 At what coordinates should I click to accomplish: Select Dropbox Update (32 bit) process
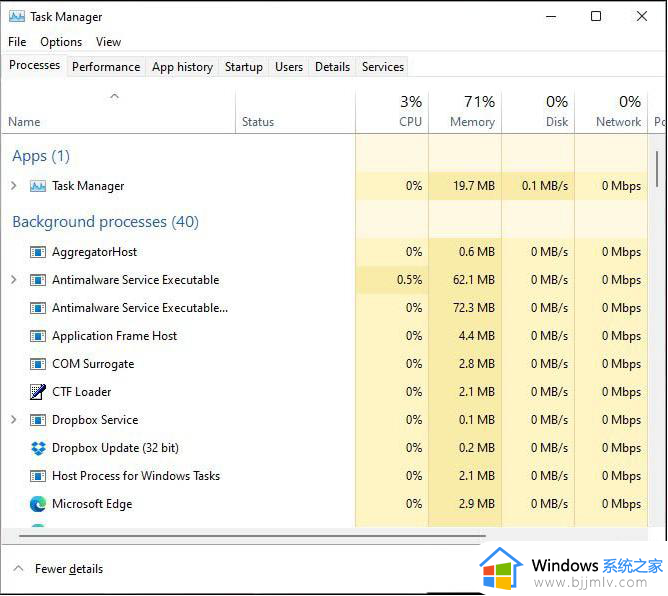pyautogui.click(x=115, y=448)
